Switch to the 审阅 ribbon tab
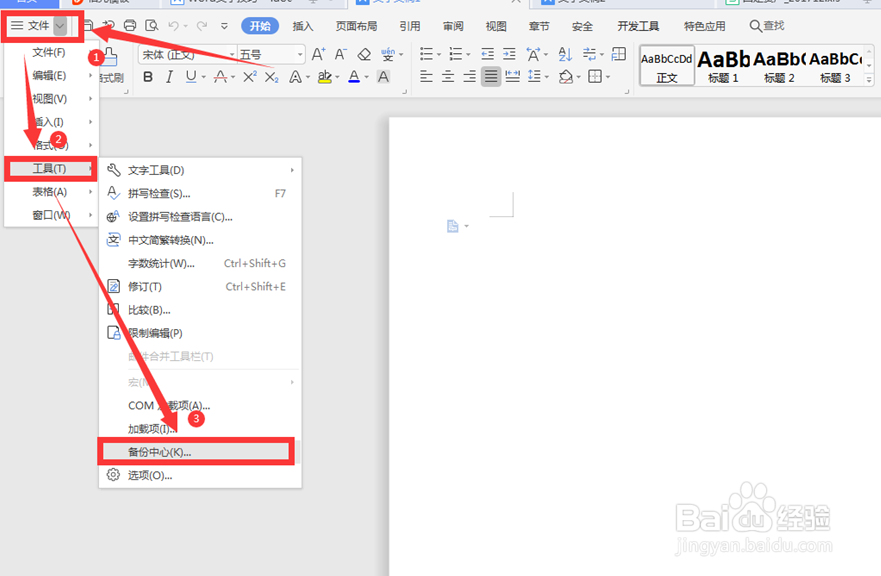The image size is (881, 576). tap(453, 26)
